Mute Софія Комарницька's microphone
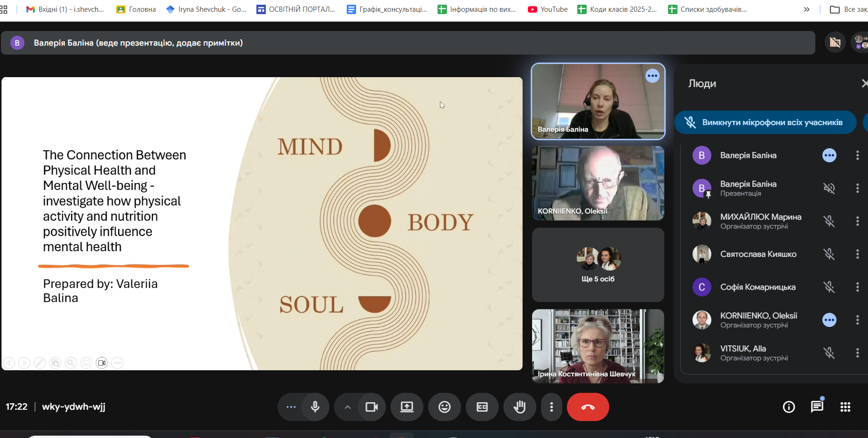This screenshot has width=868, height=438. click(829, 287)
